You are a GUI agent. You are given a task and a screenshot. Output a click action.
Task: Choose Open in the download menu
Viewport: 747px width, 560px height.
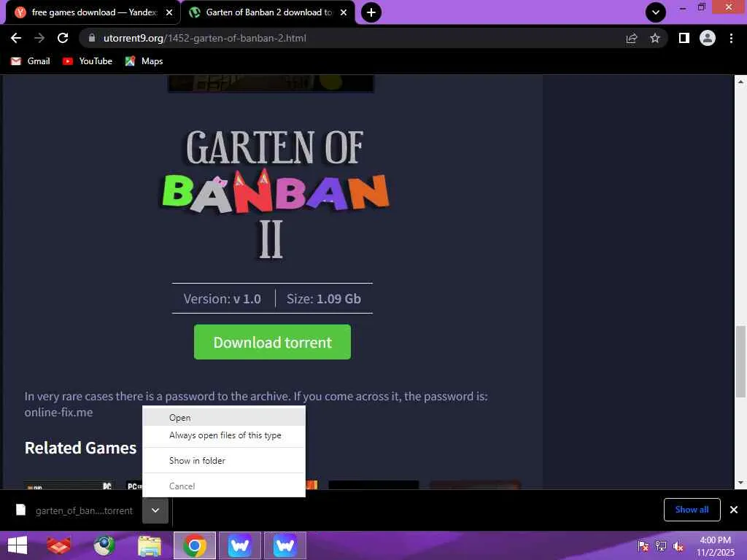pyautogui.click(x=224, y=418)
